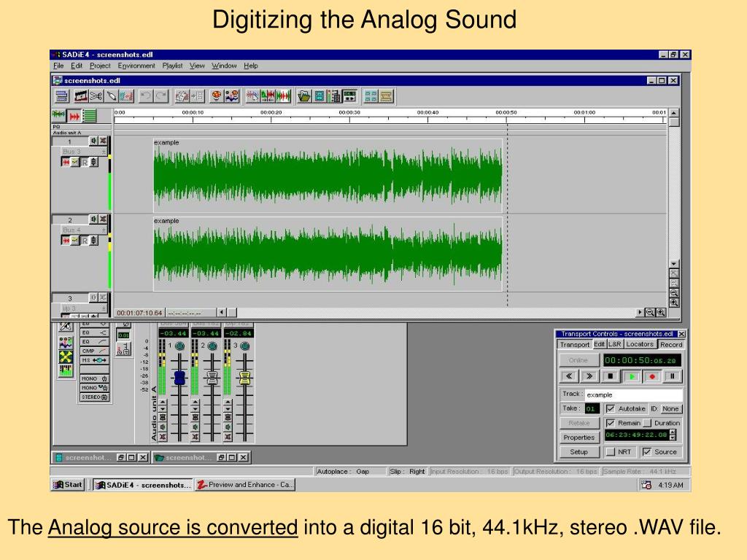Click the green Play button
This screenshot has height=560, width=747.
(x=632, y=376)
